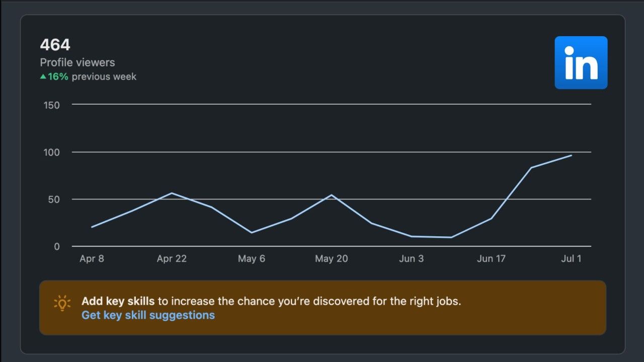Click the 150 y-axis value label

pyautogui.click(x=52, y=105)
